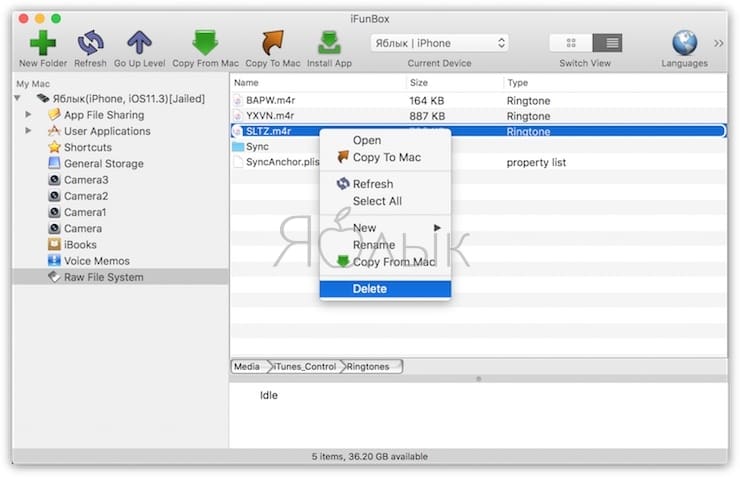Choose Select All in context menu
740x477 pixels.
click(385, 201)
